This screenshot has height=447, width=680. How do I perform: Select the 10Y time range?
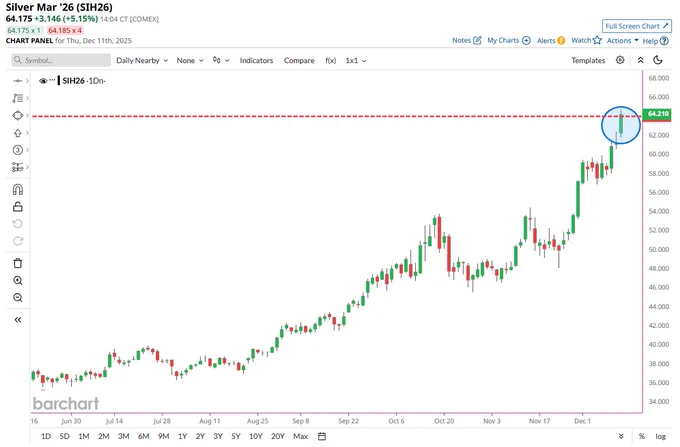click(255, 436)
